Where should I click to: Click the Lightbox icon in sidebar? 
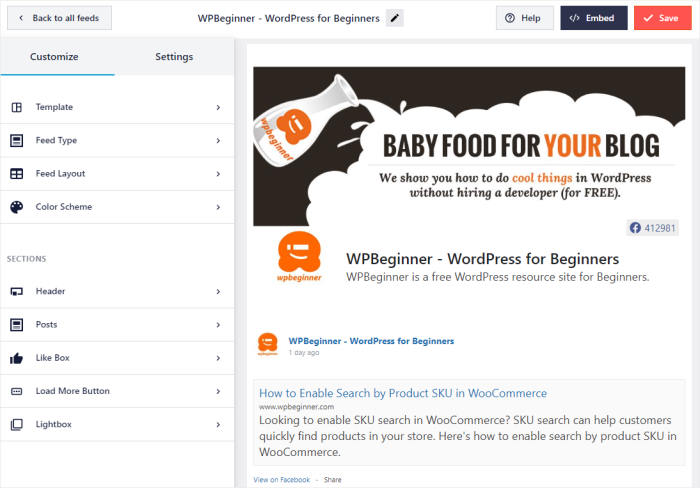16,424
